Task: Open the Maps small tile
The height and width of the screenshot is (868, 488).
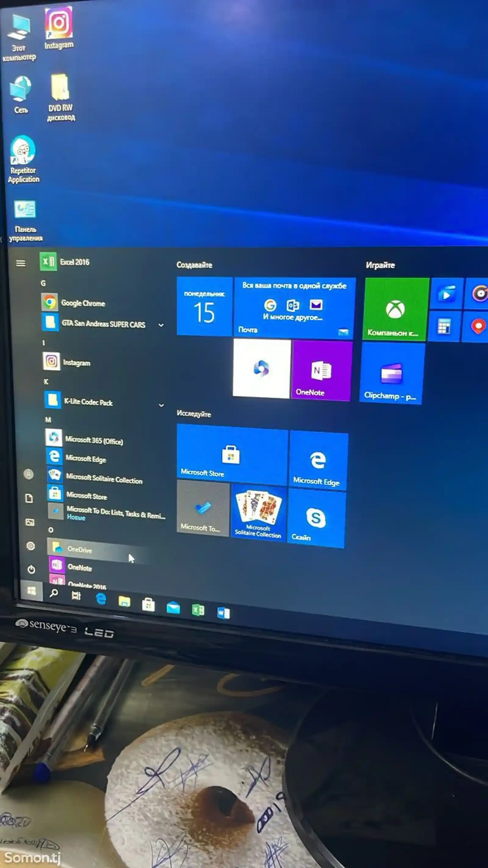Action: [x=476, y=327]
